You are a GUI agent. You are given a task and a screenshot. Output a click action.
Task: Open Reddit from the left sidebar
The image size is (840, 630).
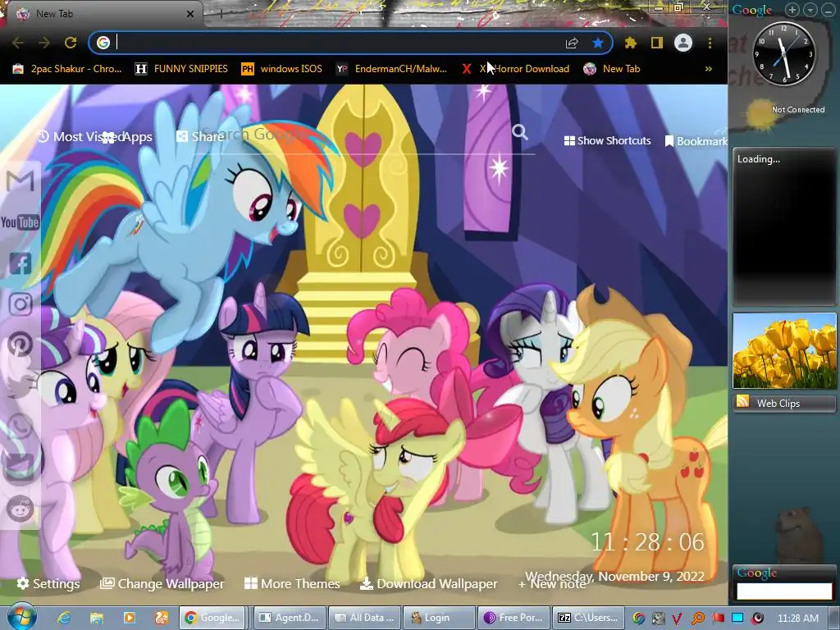pos(21,509)
